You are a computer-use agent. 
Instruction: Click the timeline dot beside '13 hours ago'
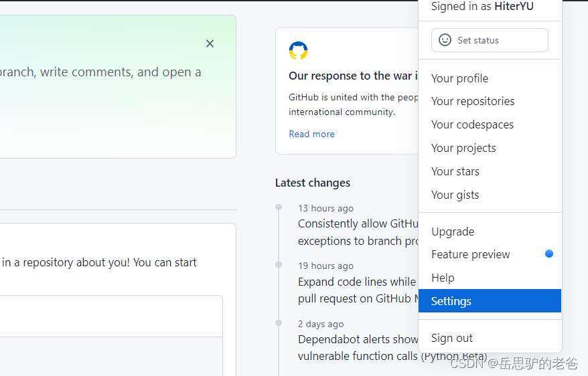click(279, 207)
